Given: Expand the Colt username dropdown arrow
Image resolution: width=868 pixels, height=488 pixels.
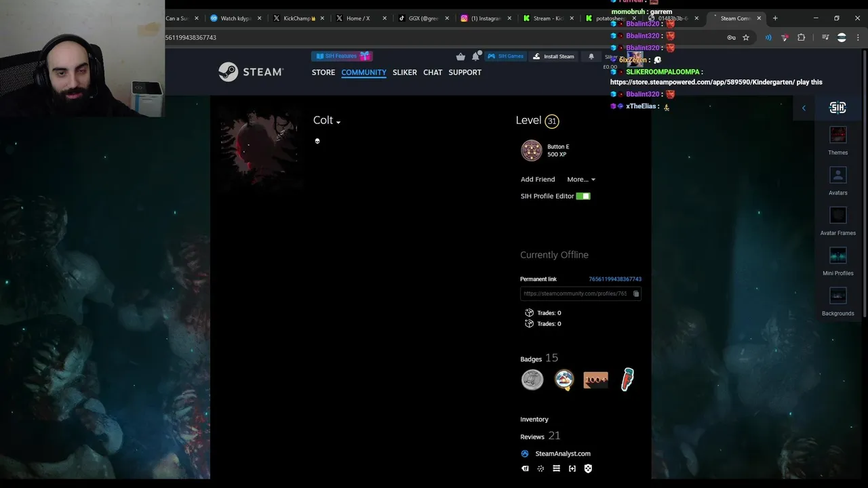Looking at the screenshot, I should click(x=338, y=122).
